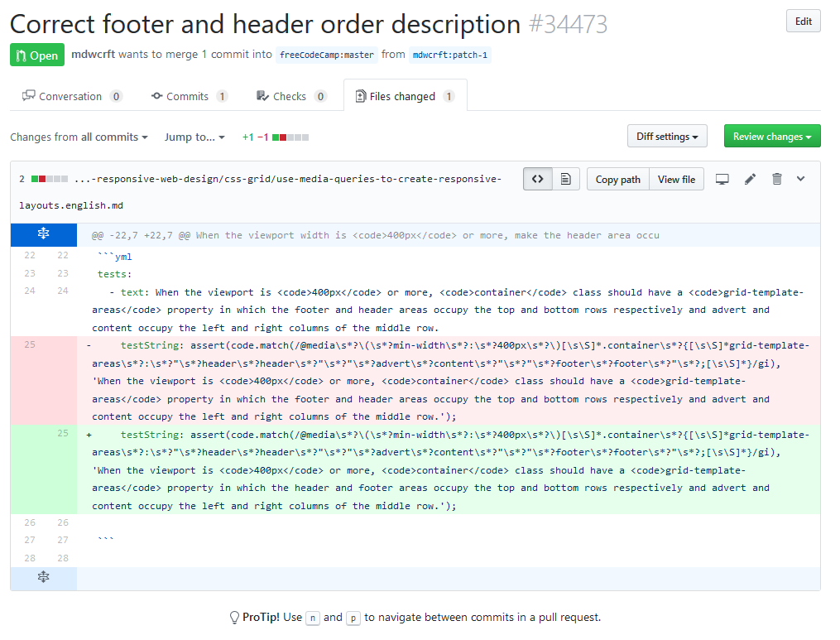Collapse the file diff with chevron
Image resolution: width=840 pixels, height=640 pixels.
tap(800, 179)
